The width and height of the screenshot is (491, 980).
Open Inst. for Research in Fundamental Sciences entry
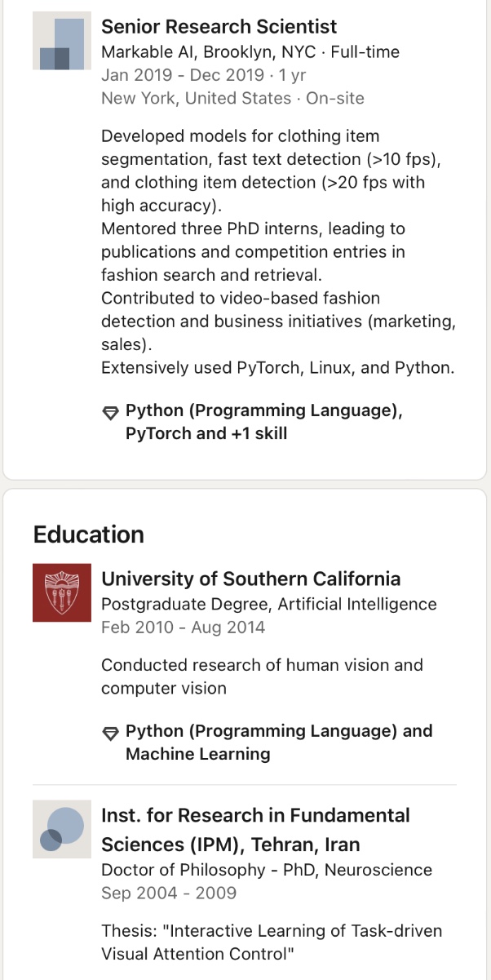click(x=254, y=829)
